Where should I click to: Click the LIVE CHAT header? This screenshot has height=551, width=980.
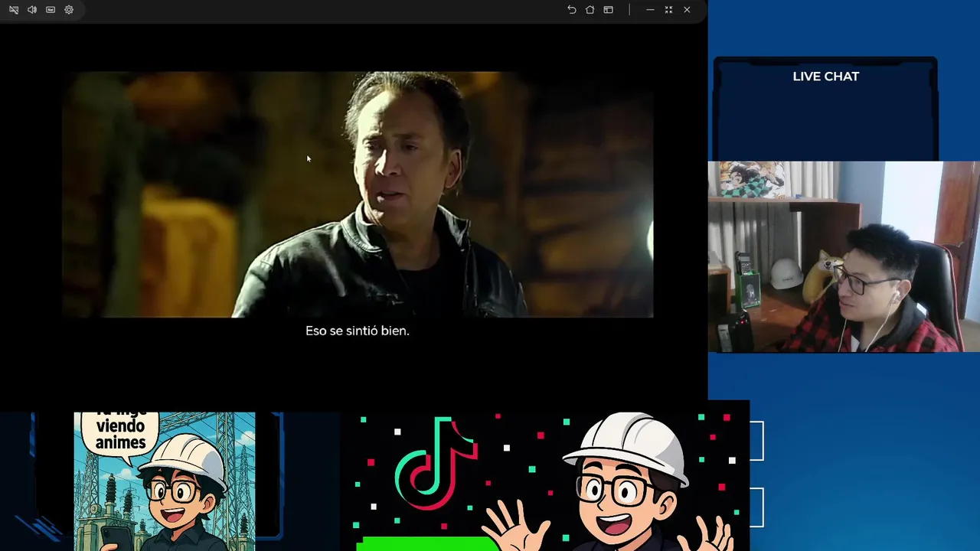[x=825, y=77]
